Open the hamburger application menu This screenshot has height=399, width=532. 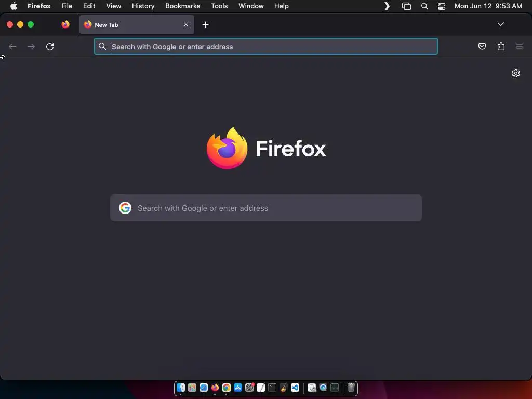point(520,46)
